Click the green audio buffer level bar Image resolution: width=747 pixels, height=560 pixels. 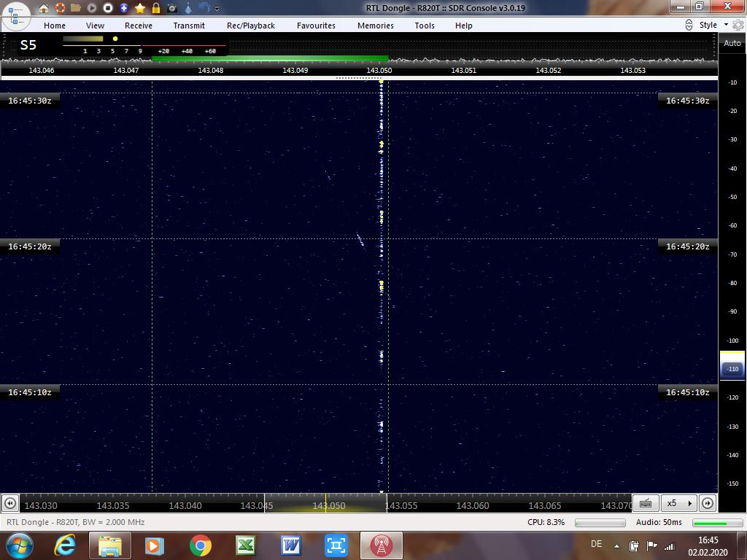pyautogui.click(x=718, y=523)
